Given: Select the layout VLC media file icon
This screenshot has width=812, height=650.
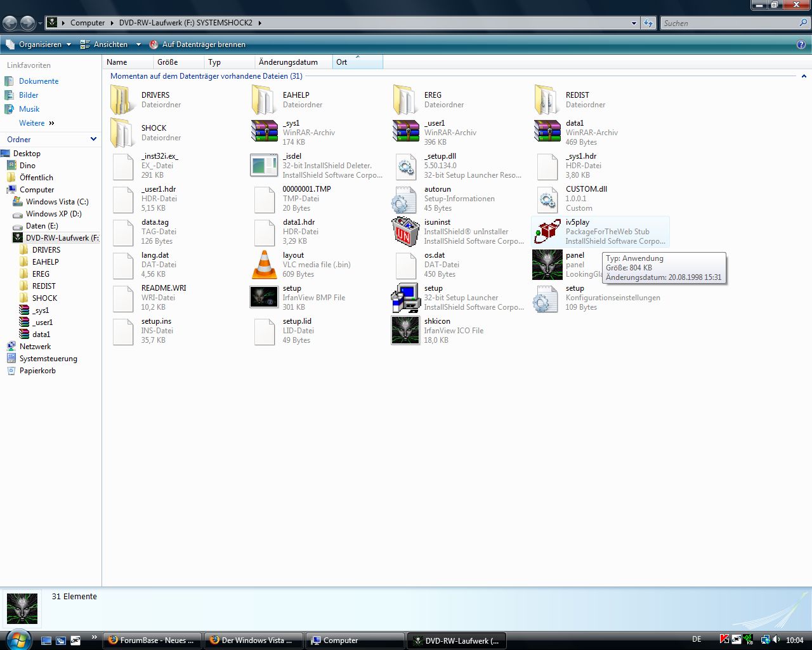Looking at the screenshot, I should (x=264, y=265).
